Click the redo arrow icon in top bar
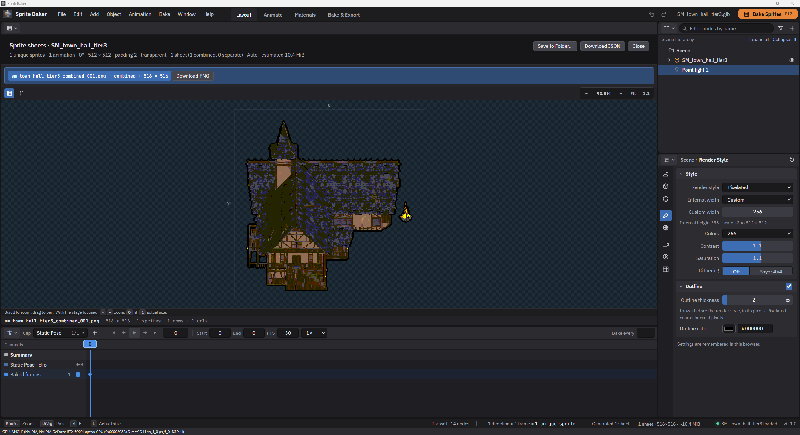 664,15
